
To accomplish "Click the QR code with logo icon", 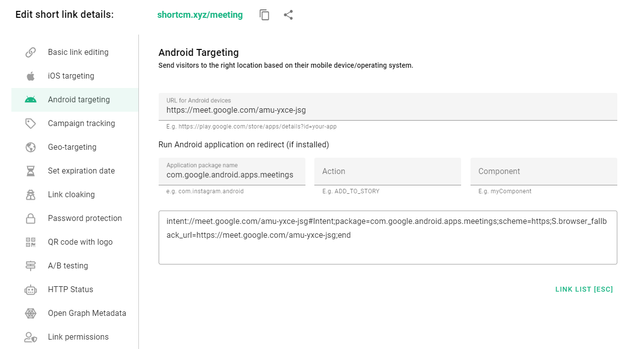I will coord(30,242).
